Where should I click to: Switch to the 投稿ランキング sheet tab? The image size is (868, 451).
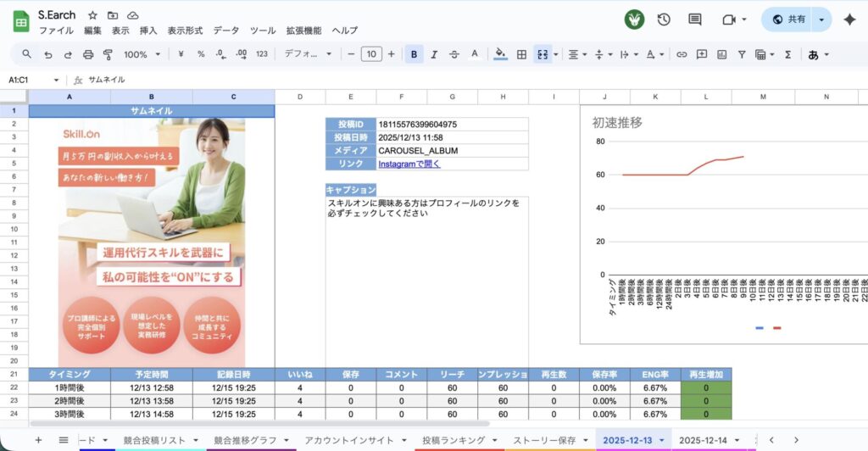[x=453, y=440]
